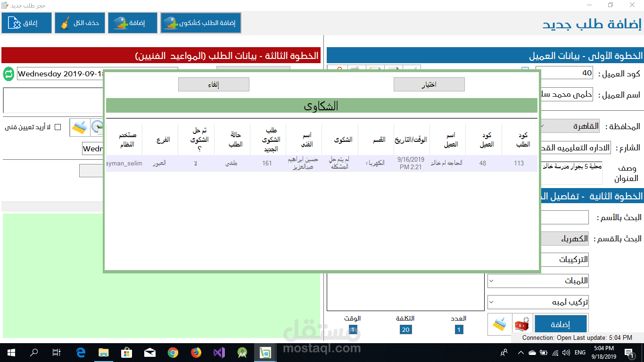Image resolution: width=644 pixels, height=362 pixels.
Task: Click the الشارع input field
Action: tap(575, 148)
